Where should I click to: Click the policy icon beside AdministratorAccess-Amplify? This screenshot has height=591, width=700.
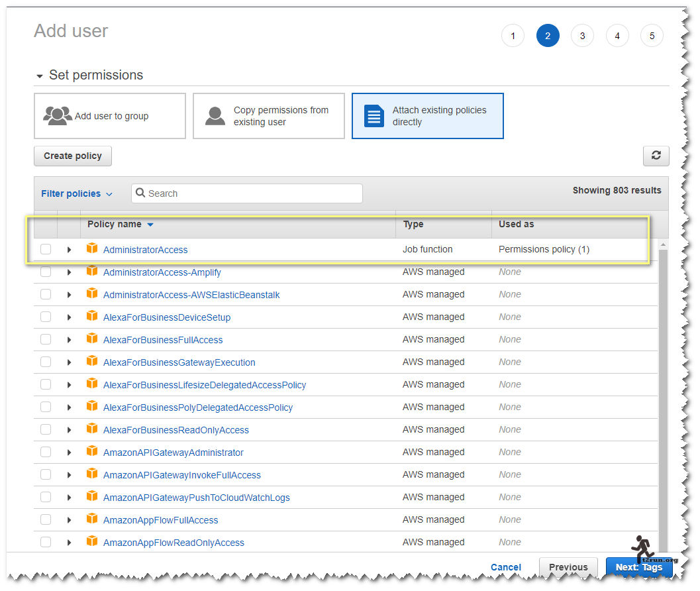[x=92, y=271]
